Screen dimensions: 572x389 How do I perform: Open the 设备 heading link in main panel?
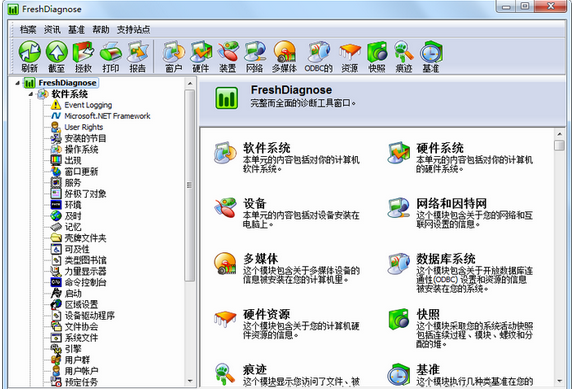click(x=255, y=204)
